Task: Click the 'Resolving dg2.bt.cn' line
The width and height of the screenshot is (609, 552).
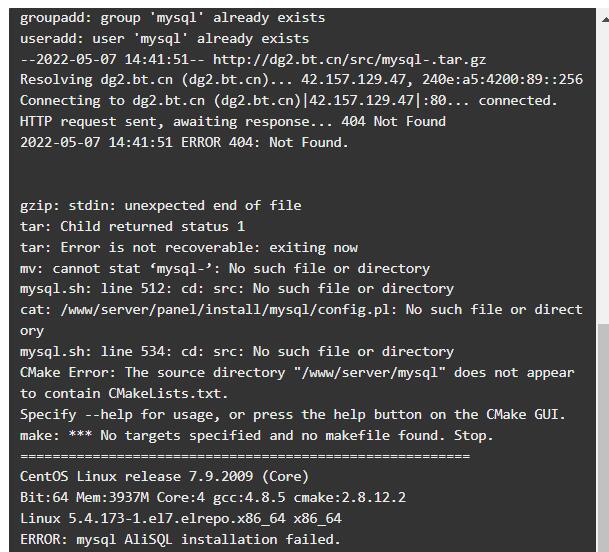Action: click(x=301, y=80)
